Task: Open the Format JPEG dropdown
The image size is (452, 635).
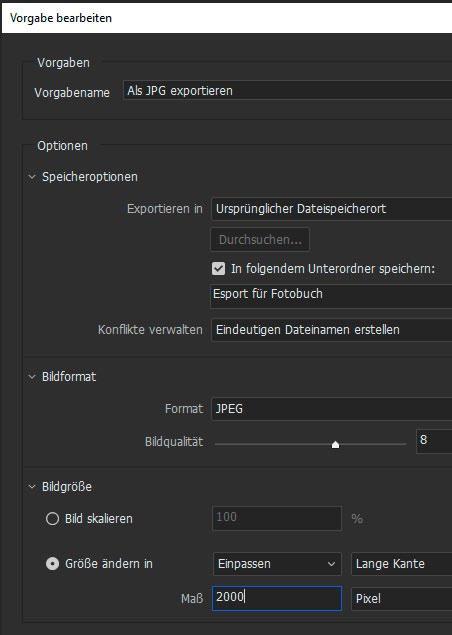Action: click(331, 409)
